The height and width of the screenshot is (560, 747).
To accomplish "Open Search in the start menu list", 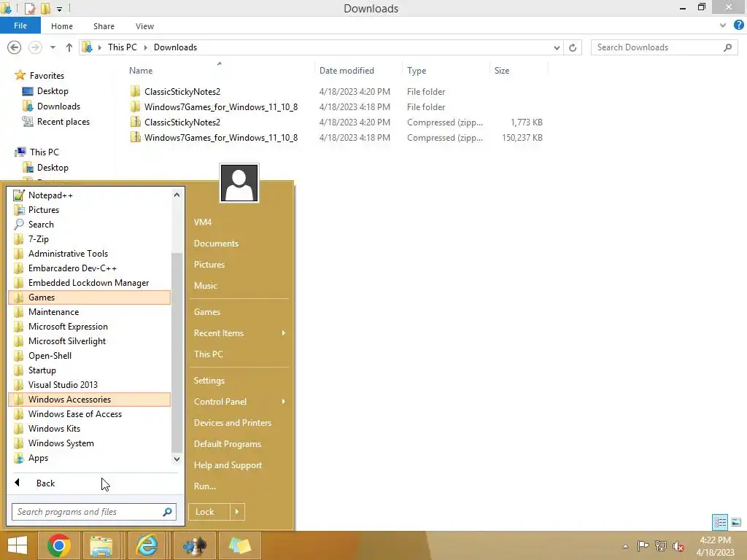I will (x=90, y=225).
